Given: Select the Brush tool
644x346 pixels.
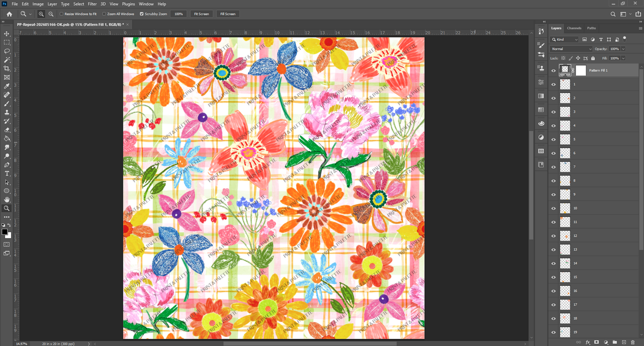Looking at the screenshot, I should coord(7,103).
